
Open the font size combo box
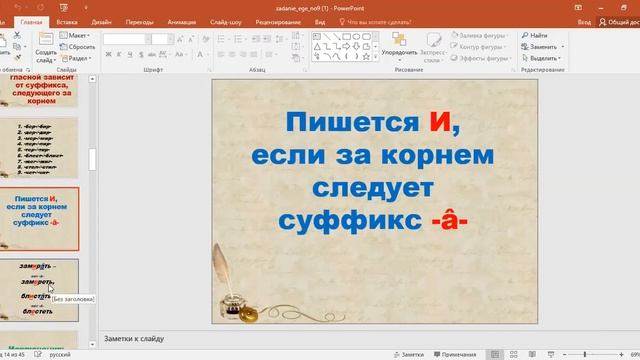(163, 39)
